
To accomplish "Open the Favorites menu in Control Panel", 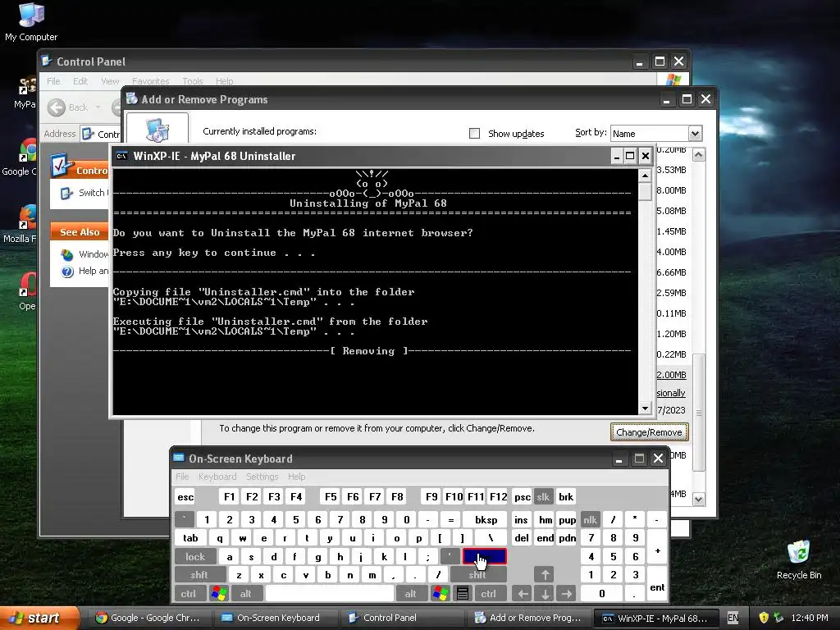I will [151, 81].
